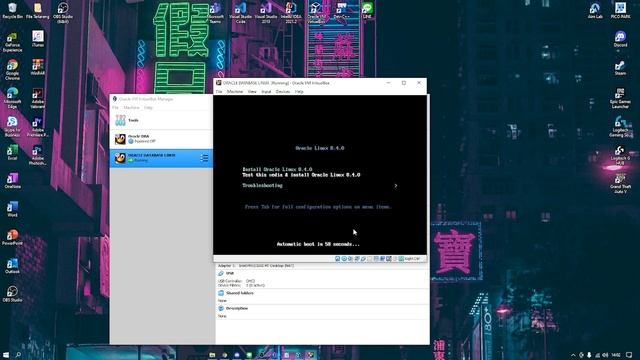640x360 pixels.
Task: Open the Help menu in VirtualBox Manager
Action: [x=148, y=108]
